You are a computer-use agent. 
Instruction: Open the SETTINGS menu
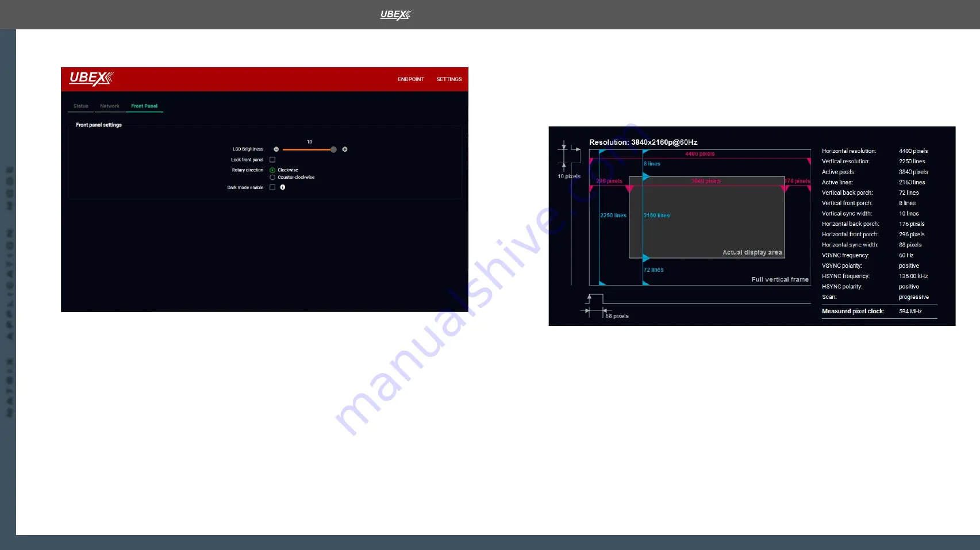coord(449,79)
